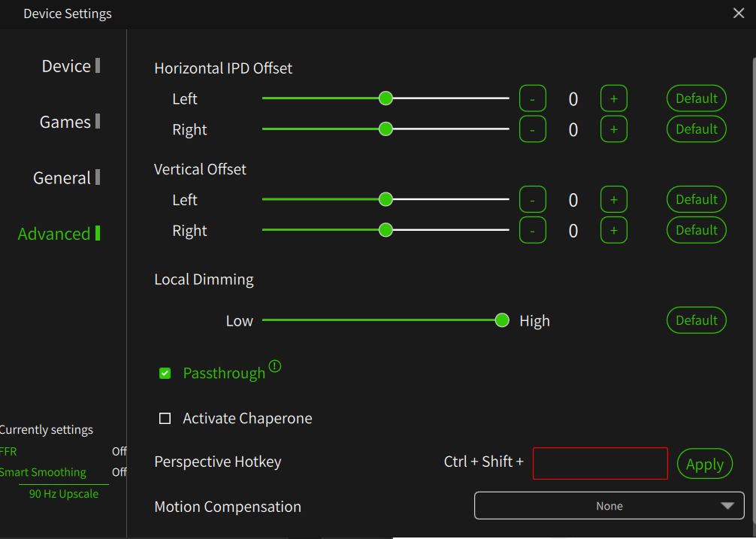Increase Vertical Offset Left with plus
The height and width of the screenshot is (539, 756).
pyautogui.click(x=613, y=199)
